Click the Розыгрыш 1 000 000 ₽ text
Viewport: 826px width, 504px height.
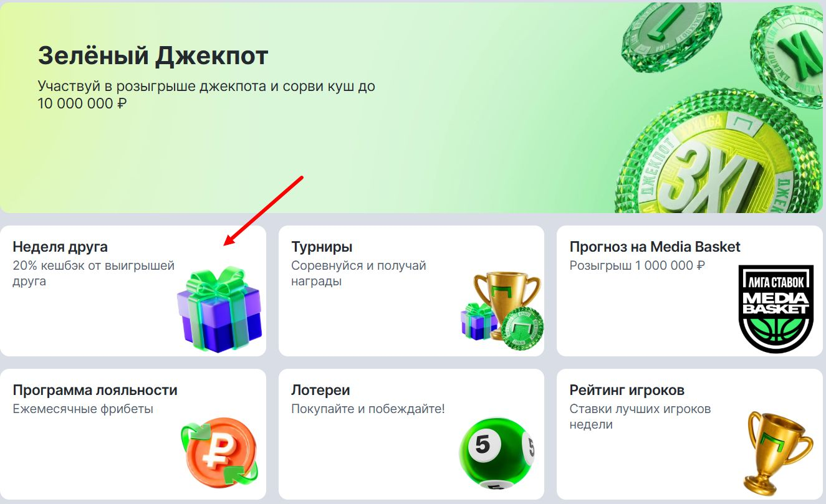point(637,266)
